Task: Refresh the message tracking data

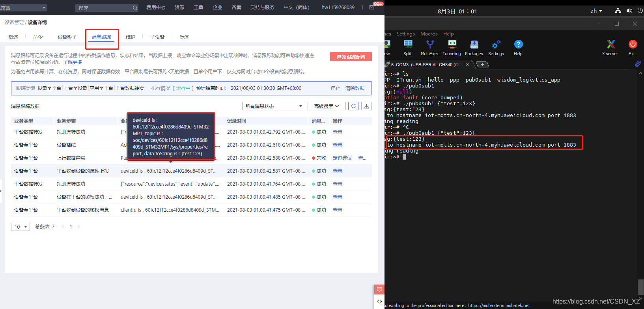Action: point(354,106)
